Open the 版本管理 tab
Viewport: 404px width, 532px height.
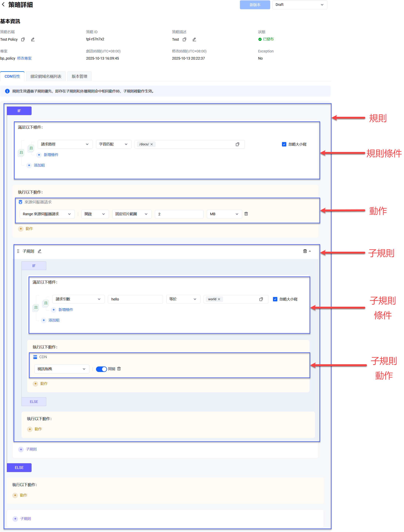tap(79, 76)
